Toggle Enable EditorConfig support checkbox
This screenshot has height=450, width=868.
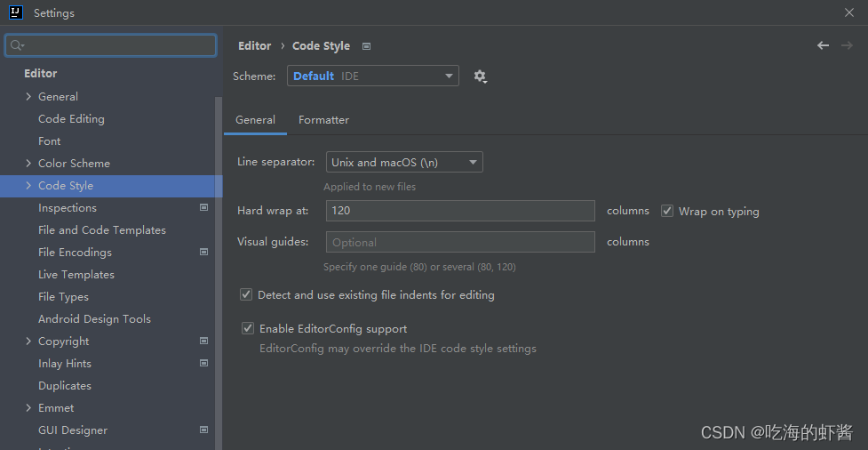tap(248, 328)
